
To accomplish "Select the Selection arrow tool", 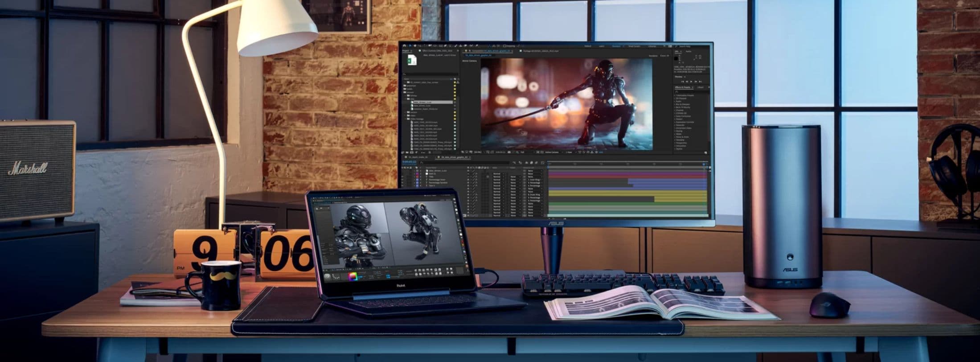I will [410, 46].
